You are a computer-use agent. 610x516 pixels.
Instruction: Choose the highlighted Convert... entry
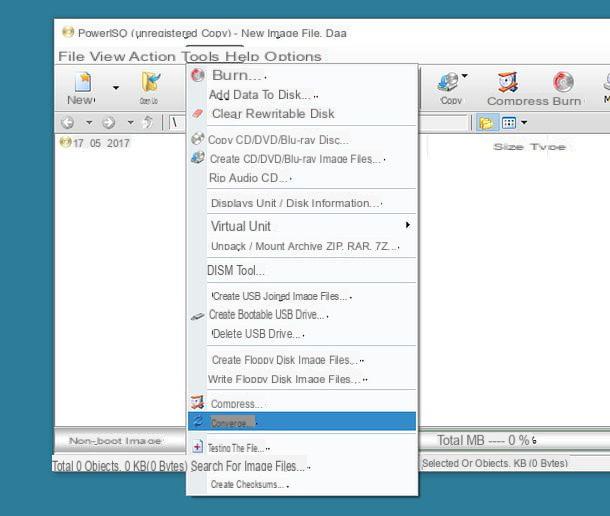302,421
